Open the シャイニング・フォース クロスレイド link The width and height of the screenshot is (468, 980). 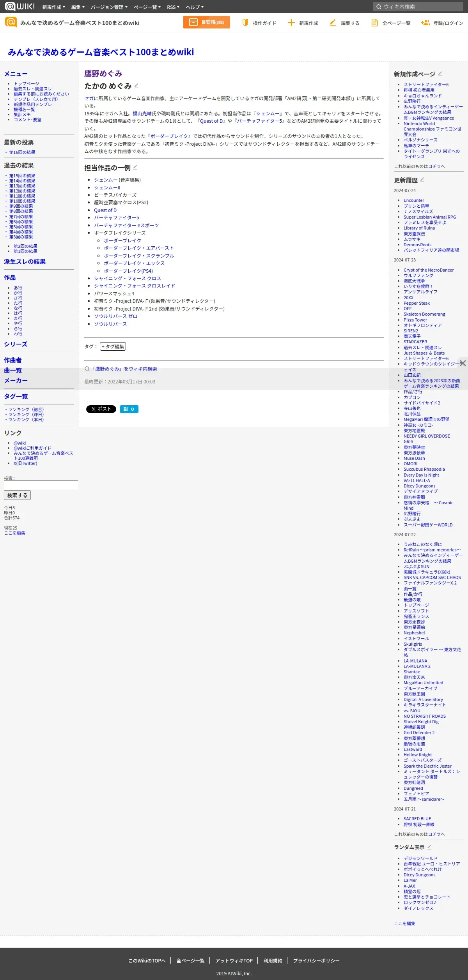pos(135,286)
